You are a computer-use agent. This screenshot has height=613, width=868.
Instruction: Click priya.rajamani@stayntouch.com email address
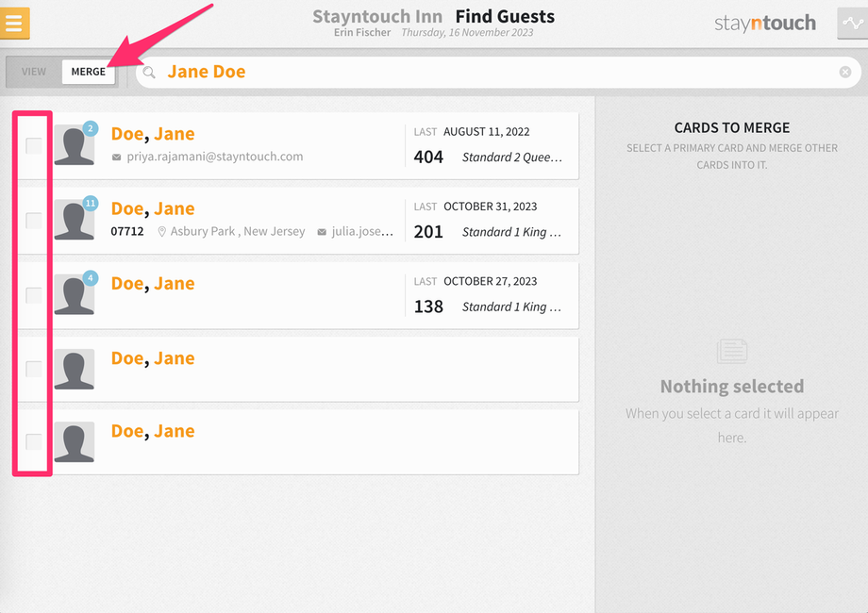tap(215, 157)
